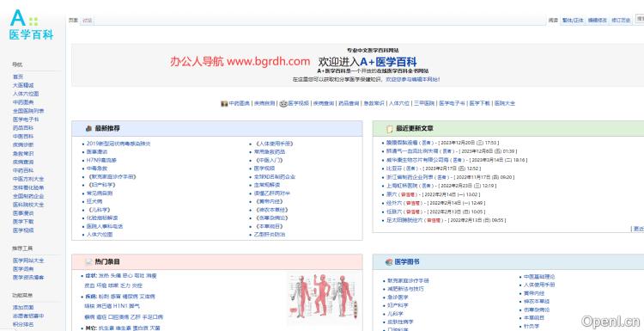This screenshot has width=644, height=331.
Task: Open 乙型肝炎防治 in 最新推荐
Action: (270, 235)
